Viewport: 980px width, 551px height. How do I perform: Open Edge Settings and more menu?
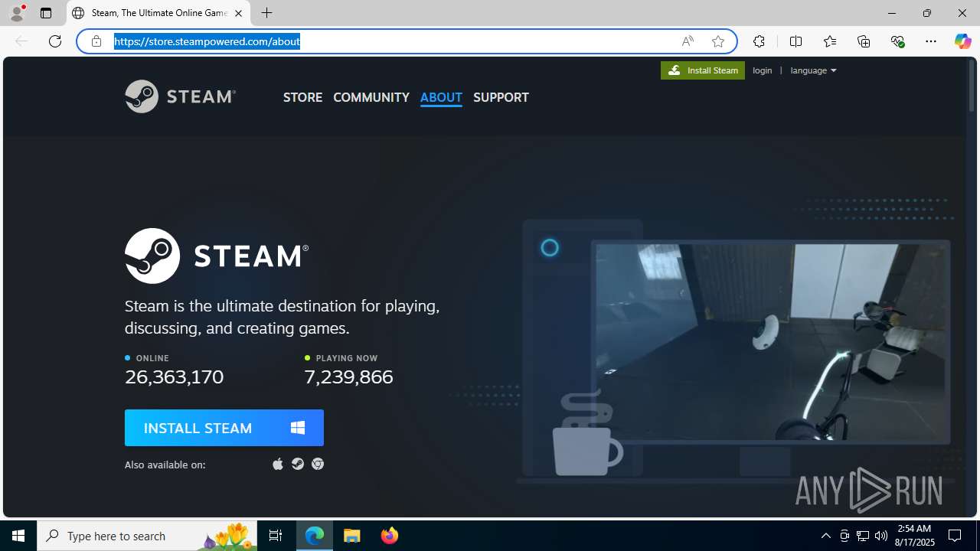click(x=931, y=41)
